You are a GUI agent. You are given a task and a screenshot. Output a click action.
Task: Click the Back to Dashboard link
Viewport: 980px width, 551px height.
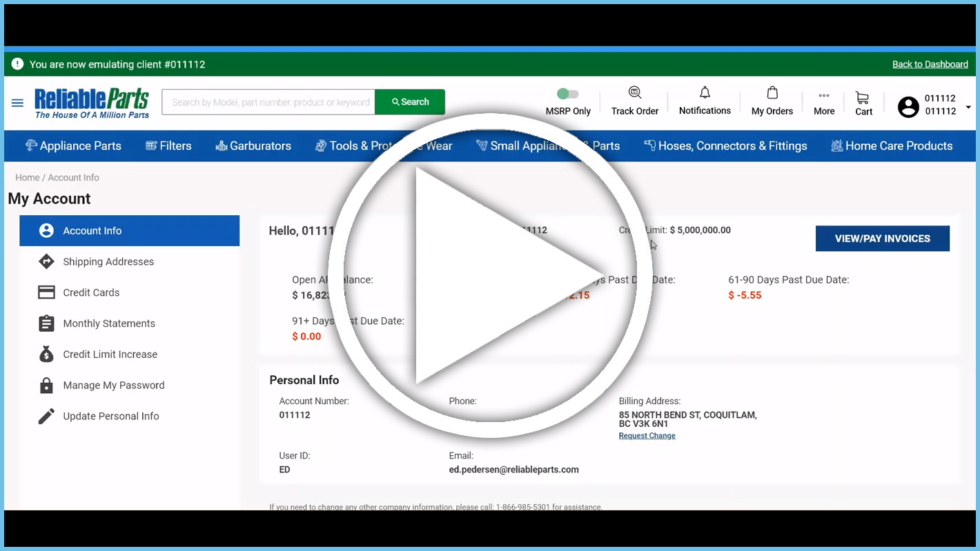point(930,64)
